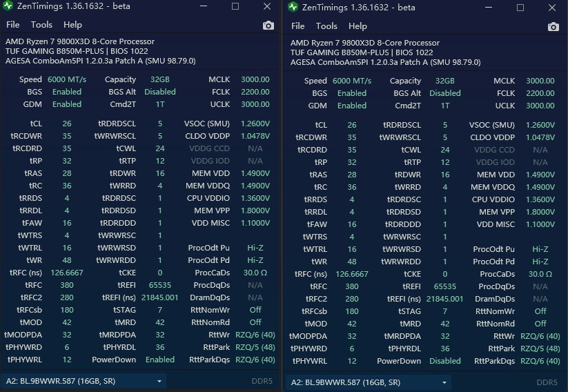
Task: Click MEM VPP value 1.8000V in left window
Action: [255, 210]
